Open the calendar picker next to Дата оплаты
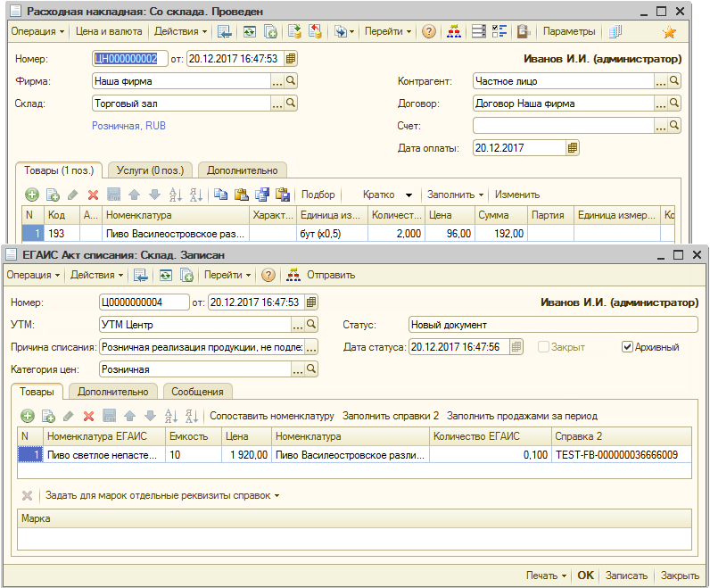Viewport: 710px width, 588px height. tap(573, 147)
